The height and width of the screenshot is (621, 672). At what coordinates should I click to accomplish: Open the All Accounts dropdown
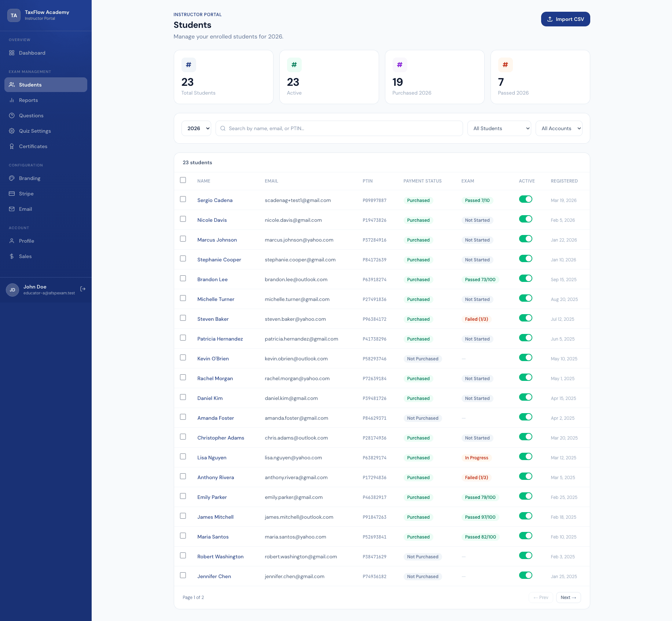tap(559, 128)
